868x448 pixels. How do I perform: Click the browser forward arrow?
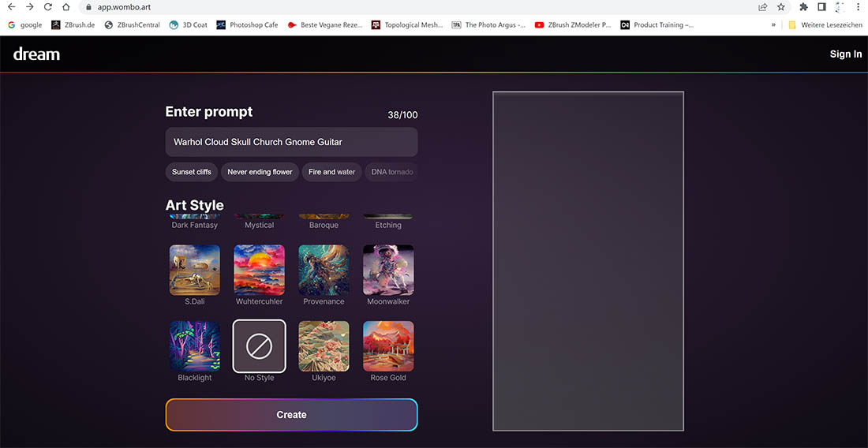[30, 7]
